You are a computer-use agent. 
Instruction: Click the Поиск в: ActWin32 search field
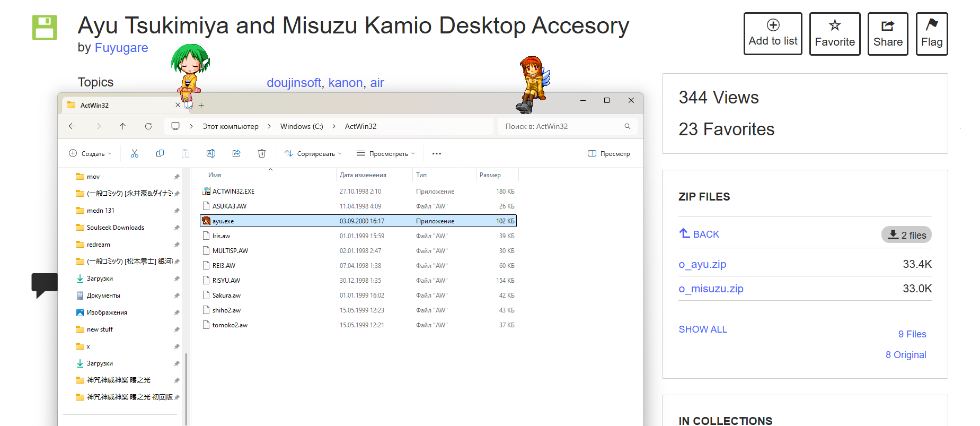pos(567,126)
